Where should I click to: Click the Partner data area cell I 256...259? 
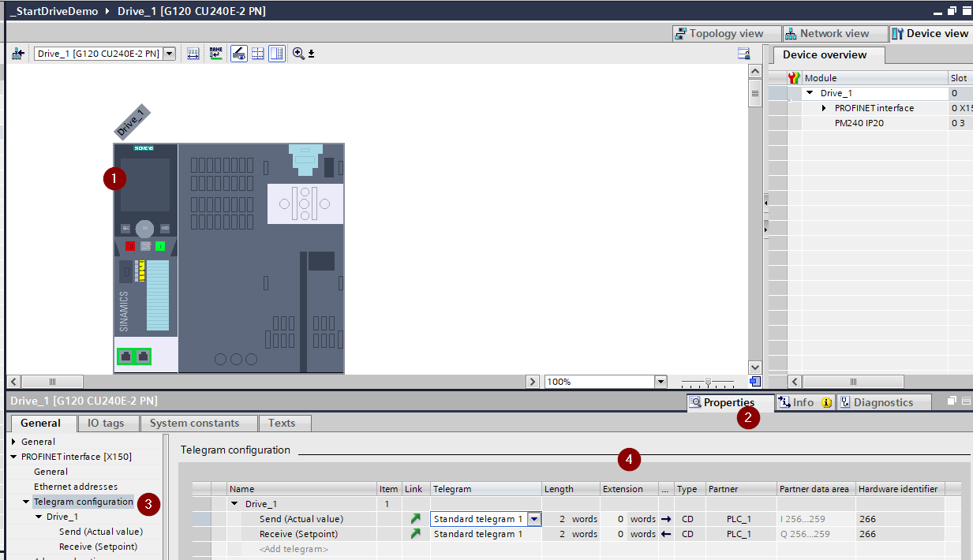point(816,519)
